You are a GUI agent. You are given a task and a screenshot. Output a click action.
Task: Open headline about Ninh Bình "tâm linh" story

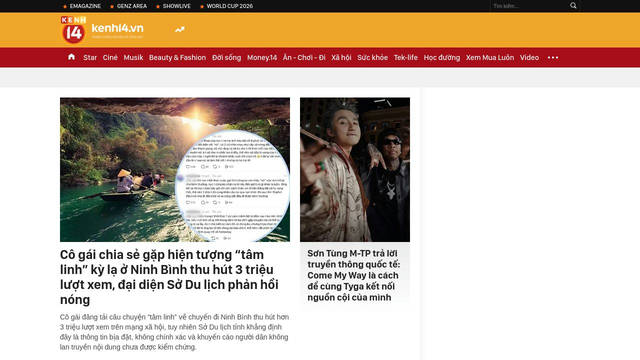tap(169, 277)
